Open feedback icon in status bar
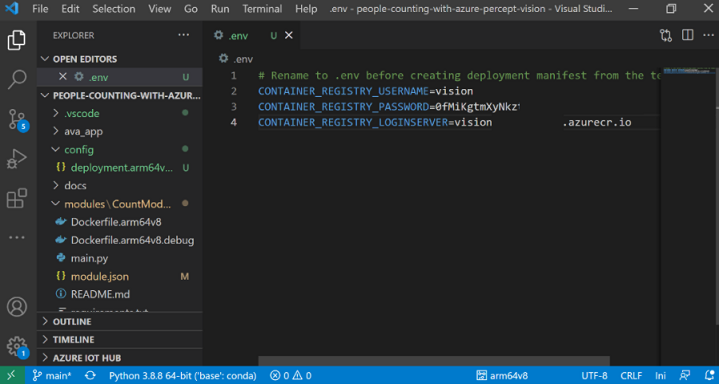 click(685, 376)
